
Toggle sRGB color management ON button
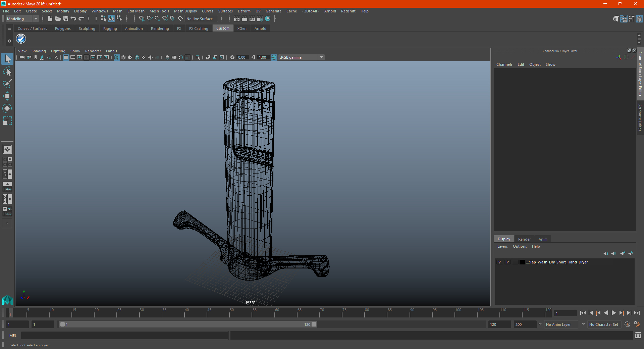click(274, 57)
